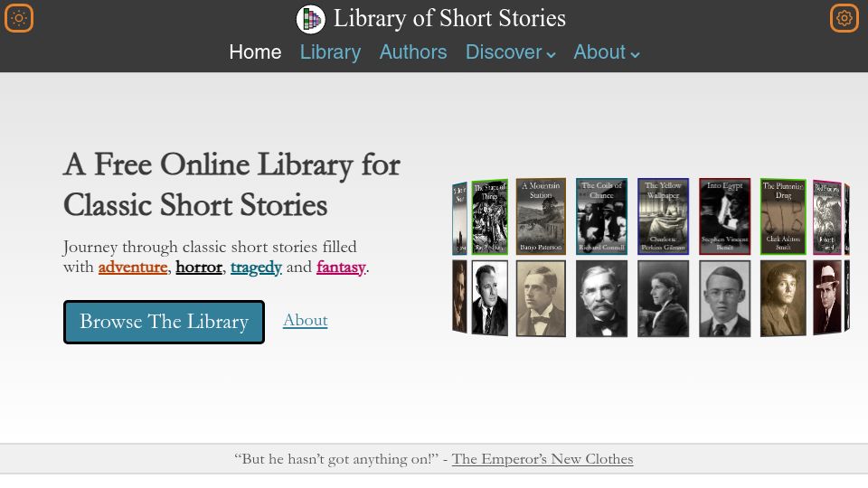The height and width of the screenshot is (488, 868).
Task: Follow the About link beside Browse button
Action: (x=305, y=320)
